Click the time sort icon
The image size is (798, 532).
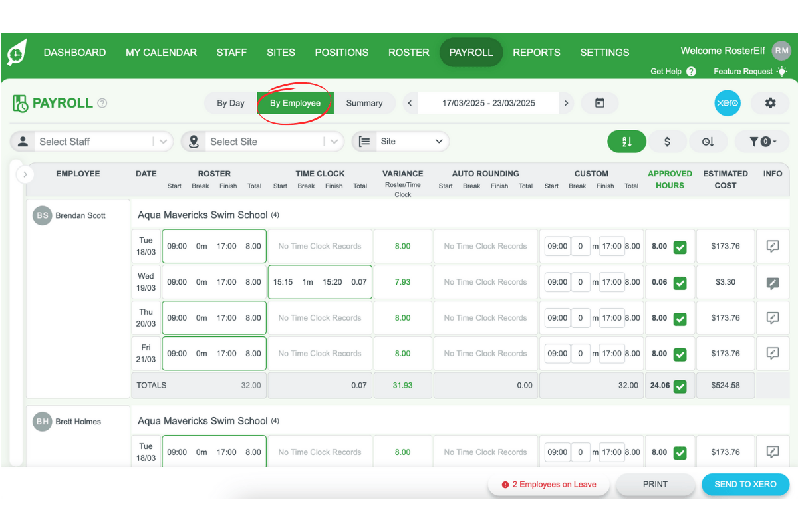(708, 141)
